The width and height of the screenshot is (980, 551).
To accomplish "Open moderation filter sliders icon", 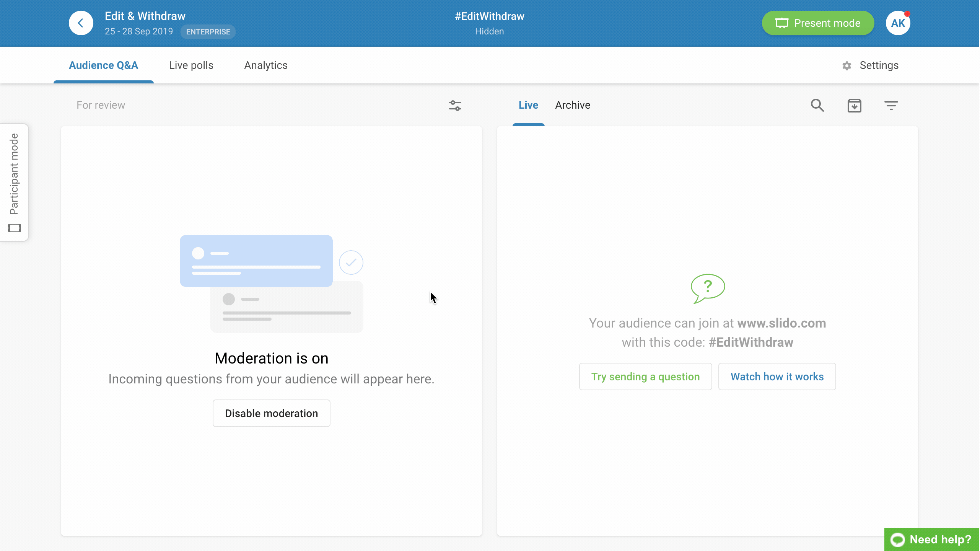I will point(455,105).
